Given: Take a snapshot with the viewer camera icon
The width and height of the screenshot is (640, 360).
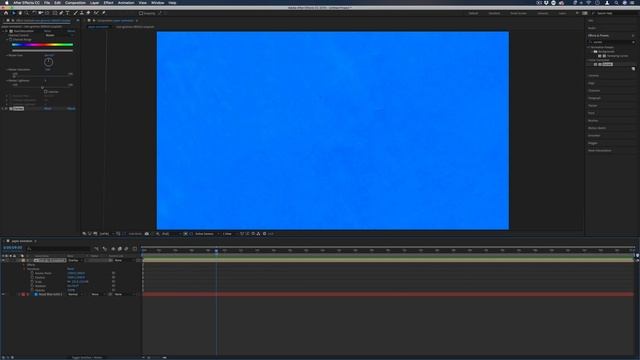Looking at the screenshot, I should (147, 233).
